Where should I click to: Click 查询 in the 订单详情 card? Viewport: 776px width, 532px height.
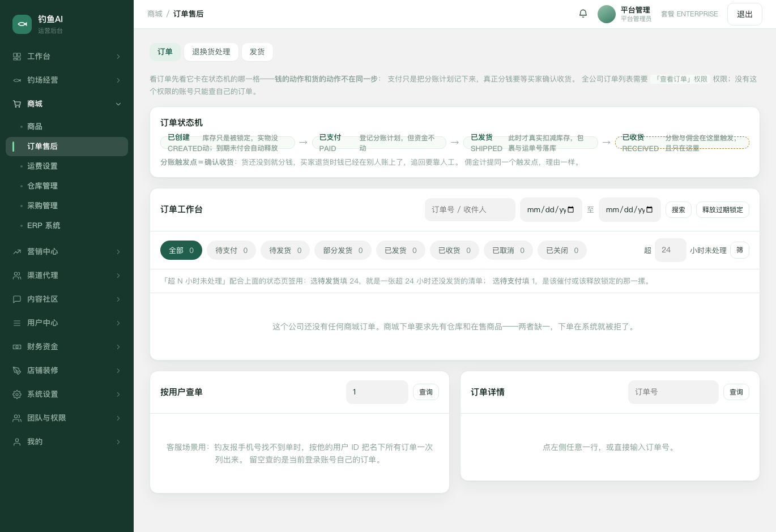736,392
